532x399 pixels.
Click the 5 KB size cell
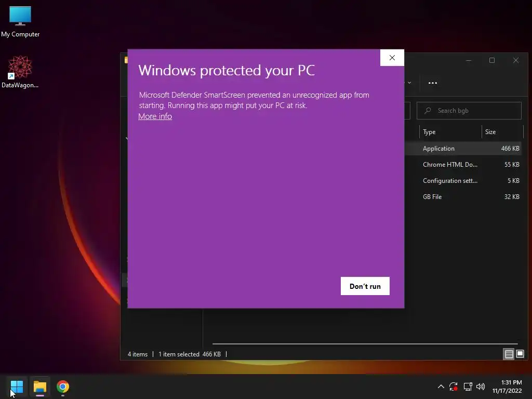(513, 180)
